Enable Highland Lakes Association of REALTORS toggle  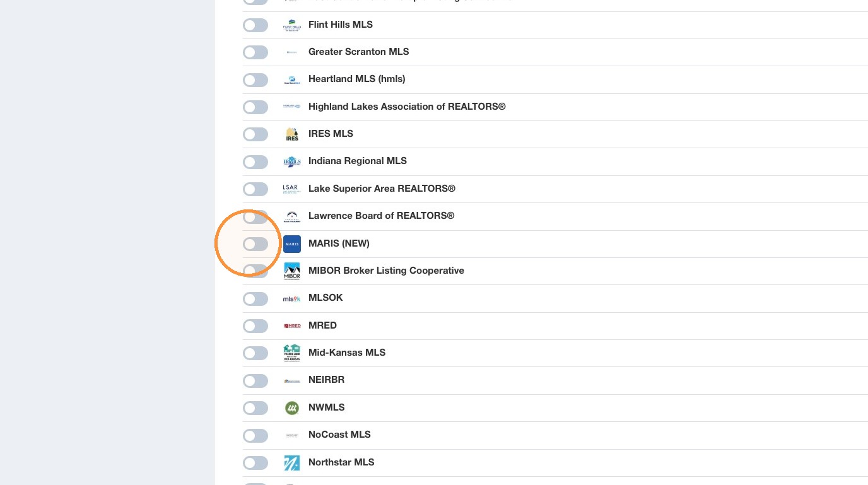tap(255, 107)
